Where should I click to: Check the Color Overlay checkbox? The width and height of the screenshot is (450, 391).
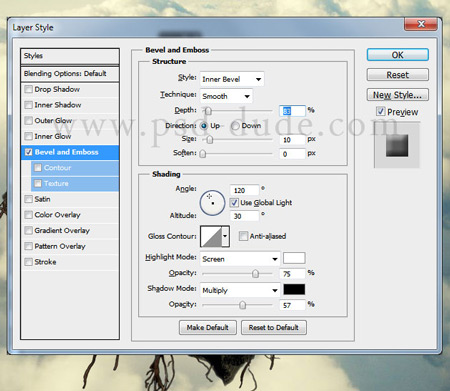click(x=29, y=215)
